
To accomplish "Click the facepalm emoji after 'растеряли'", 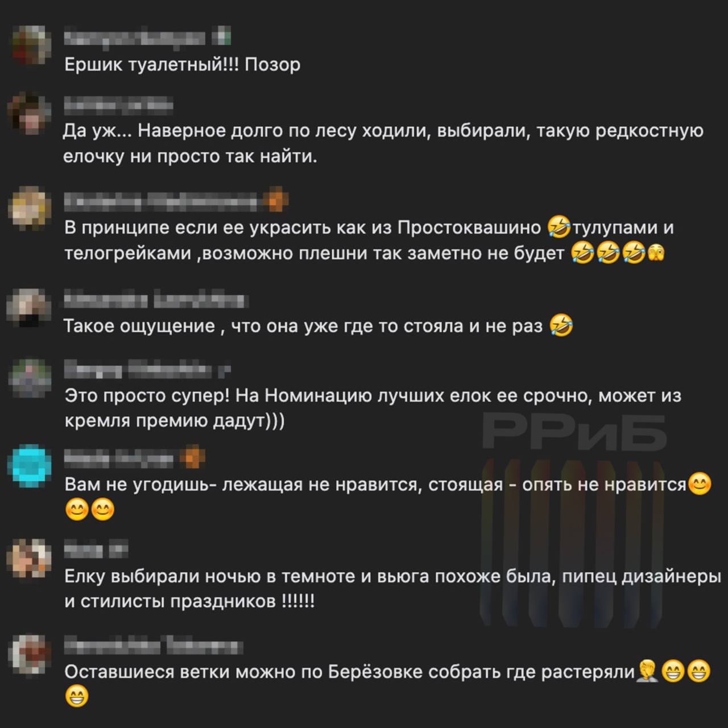I will 648,672.
